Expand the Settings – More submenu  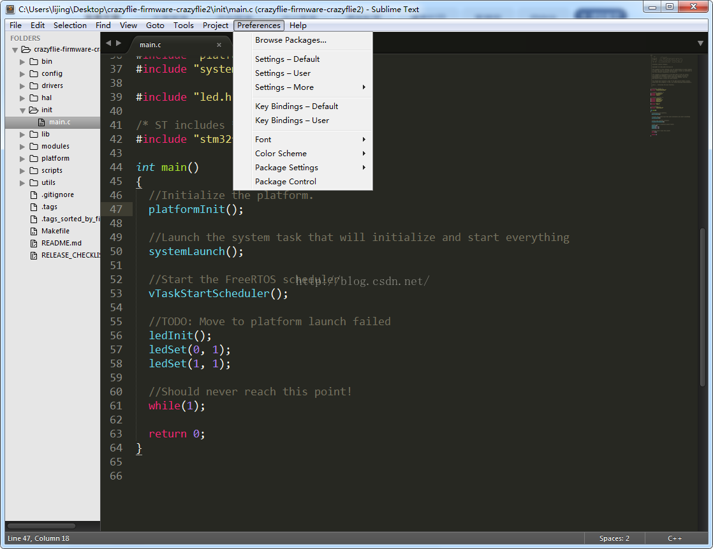click(303, 87)
